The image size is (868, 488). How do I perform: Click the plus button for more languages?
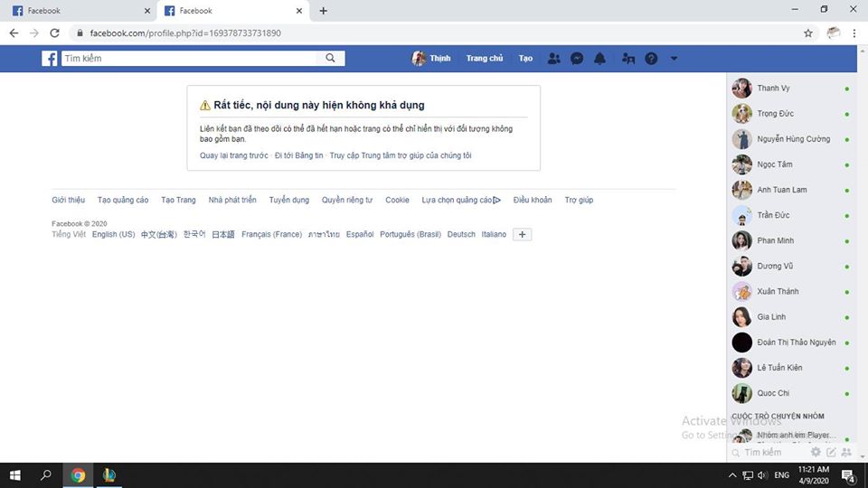click(522, 235)
